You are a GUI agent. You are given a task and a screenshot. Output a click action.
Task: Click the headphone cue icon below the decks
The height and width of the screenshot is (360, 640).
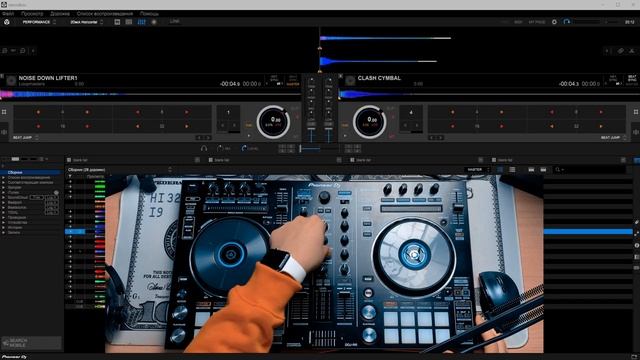[204, 149]
